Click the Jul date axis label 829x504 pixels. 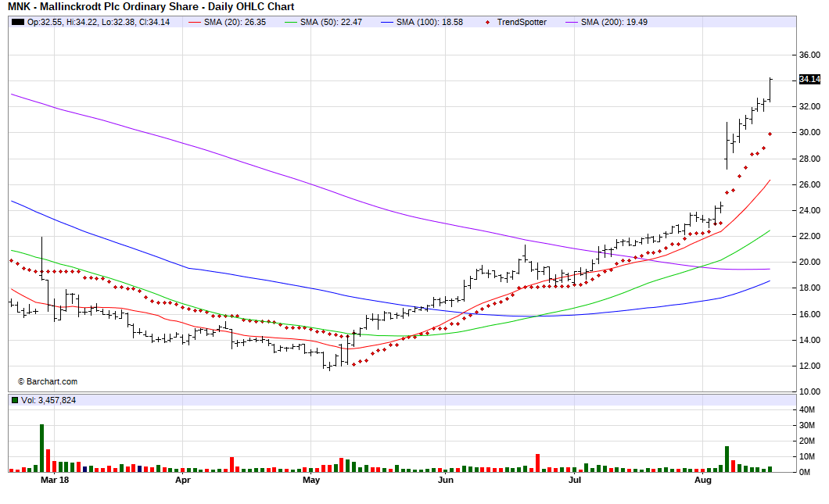[575, 481]
